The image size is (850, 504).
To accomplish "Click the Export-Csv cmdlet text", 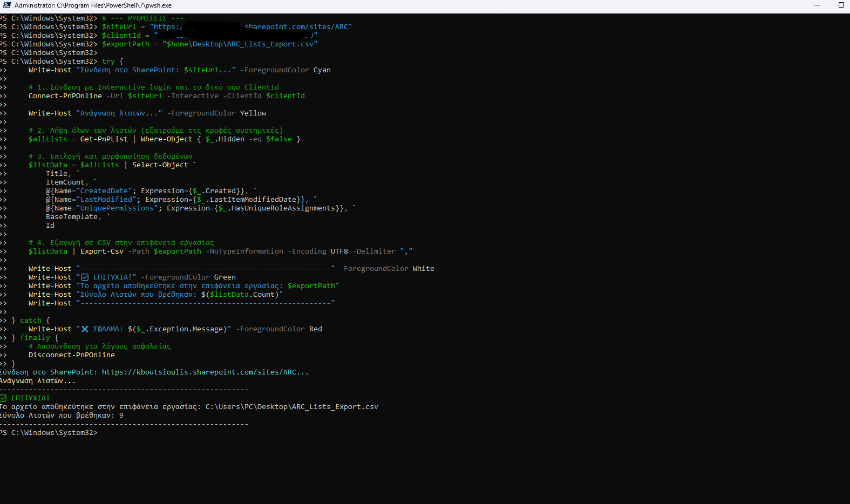I will [101, 251].
